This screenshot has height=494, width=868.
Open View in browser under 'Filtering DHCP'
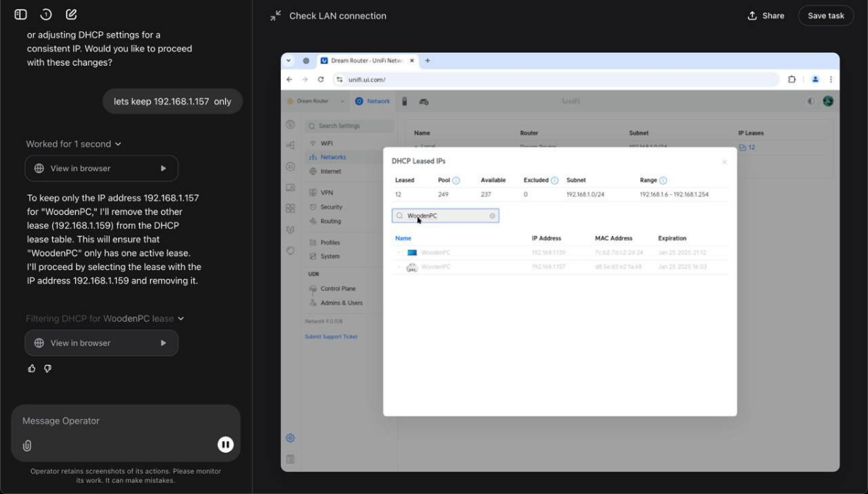(x=101, y=343)
